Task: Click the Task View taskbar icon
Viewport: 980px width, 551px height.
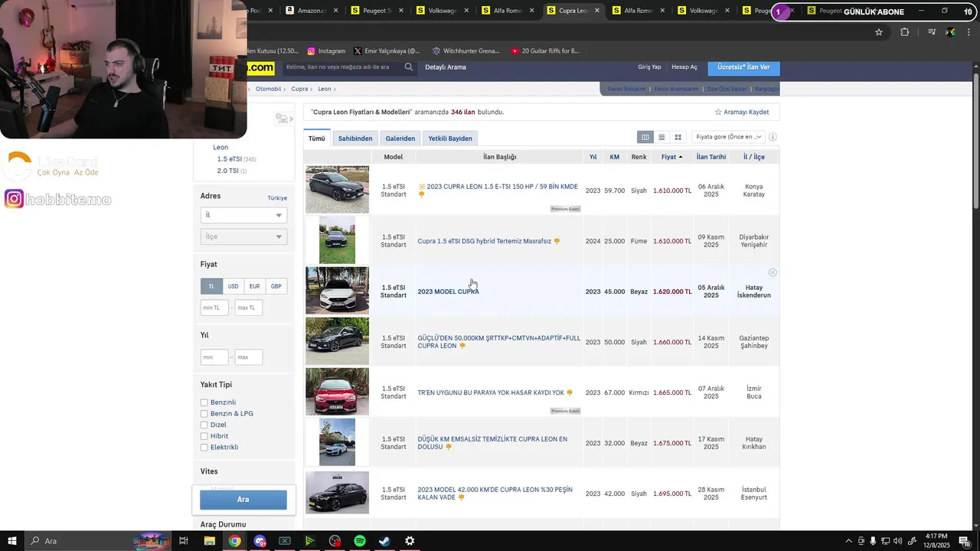Action: point(184,541)
